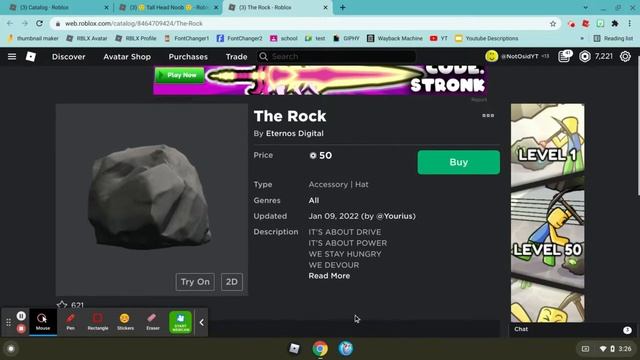Report the banner advertisement

coord(479,100)
